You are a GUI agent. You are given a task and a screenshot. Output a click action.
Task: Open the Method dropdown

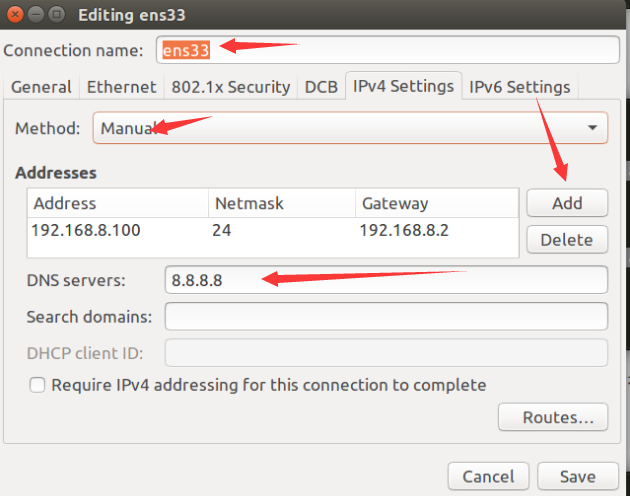pyautogui.click(x=350, y=128)
